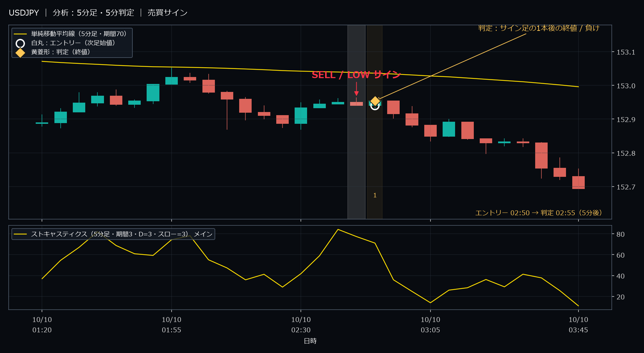Viewport: 644px width, 353px height.
Task: Click the yellow diamond judgment marker on the chart
Action: click(x=375, y=101)
